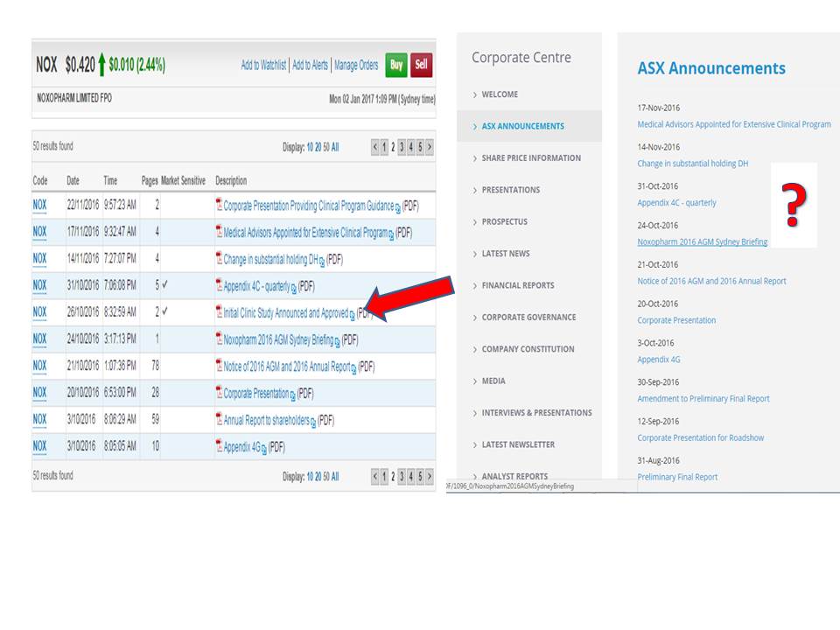840x630 pixels.
Task: Go to page 1 in bottom pager
Action: coord(384,476)
